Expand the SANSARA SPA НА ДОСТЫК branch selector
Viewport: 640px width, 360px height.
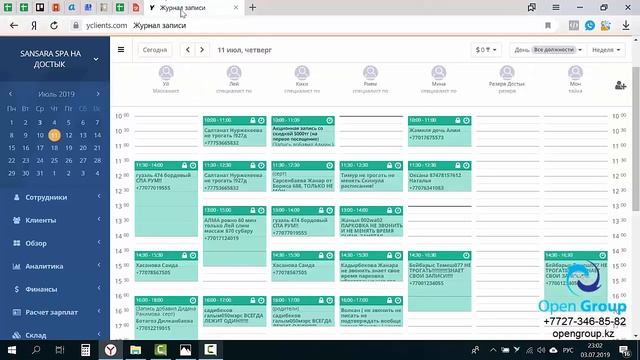[96, 59]
